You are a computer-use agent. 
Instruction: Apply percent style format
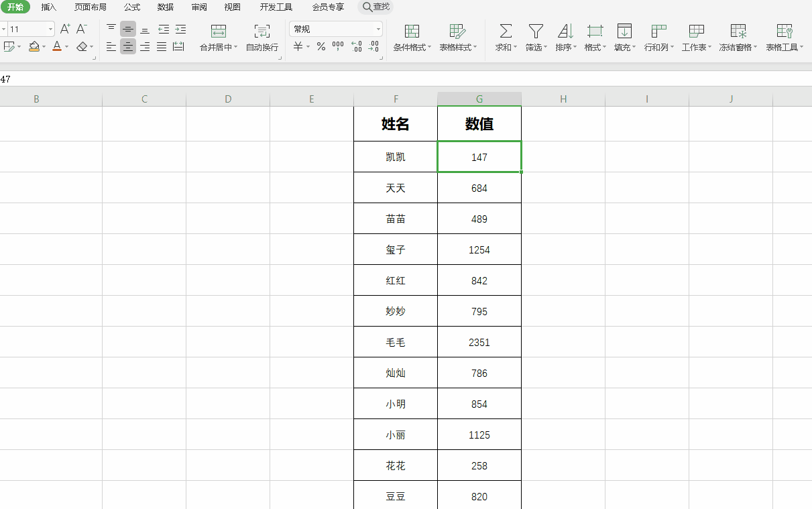[x=321, y=46]
